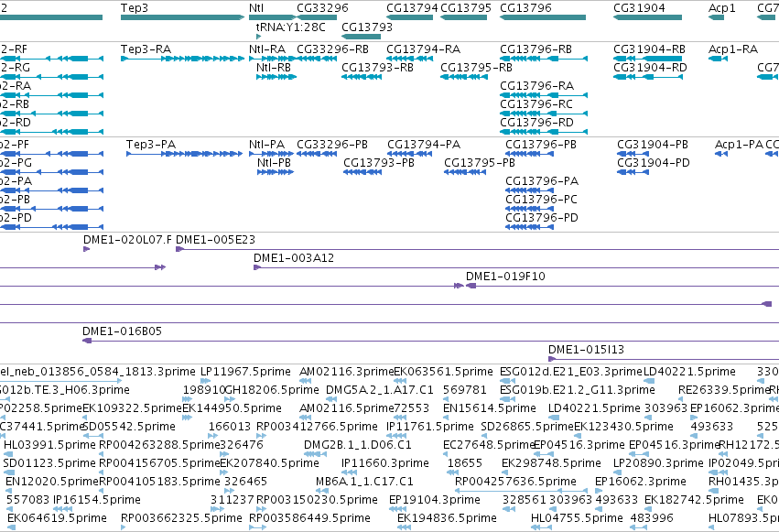
Task: Select the Ntl-RA transcript
Action: click(272, 59)
